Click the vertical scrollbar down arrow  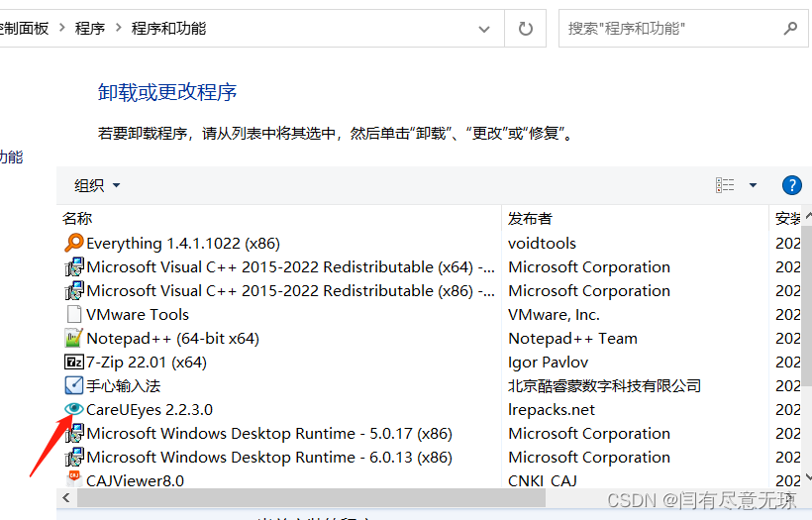point(807,477)
